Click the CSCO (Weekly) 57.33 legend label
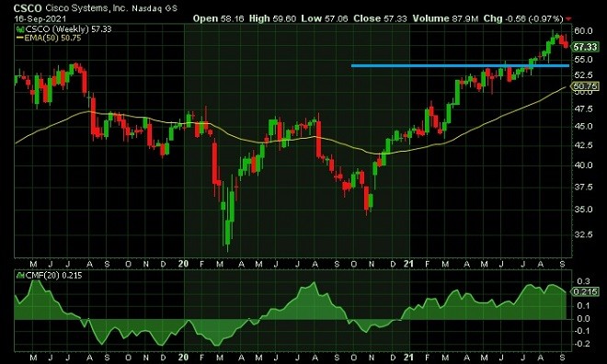This screenshot has height=364, width=607. [68, 29]
